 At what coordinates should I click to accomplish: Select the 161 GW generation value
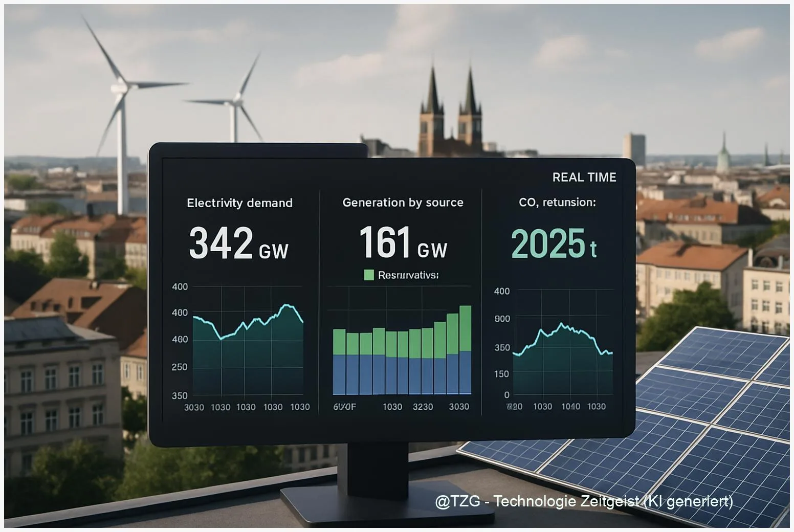coord(403,243)
